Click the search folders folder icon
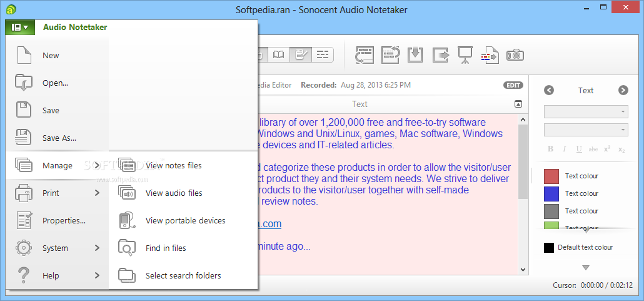 126,275
